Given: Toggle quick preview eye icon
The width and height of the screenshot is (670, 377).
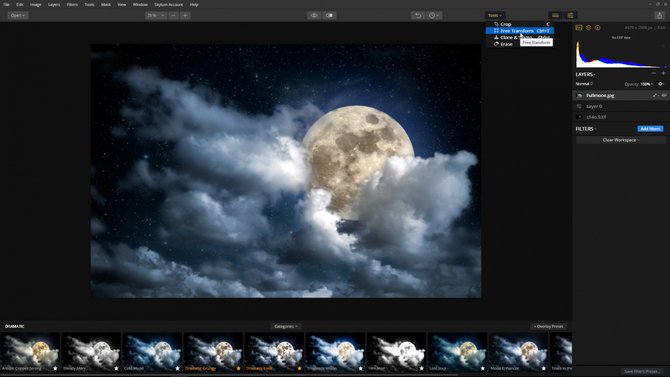Looking at the screenshot, I should [314, 15].
